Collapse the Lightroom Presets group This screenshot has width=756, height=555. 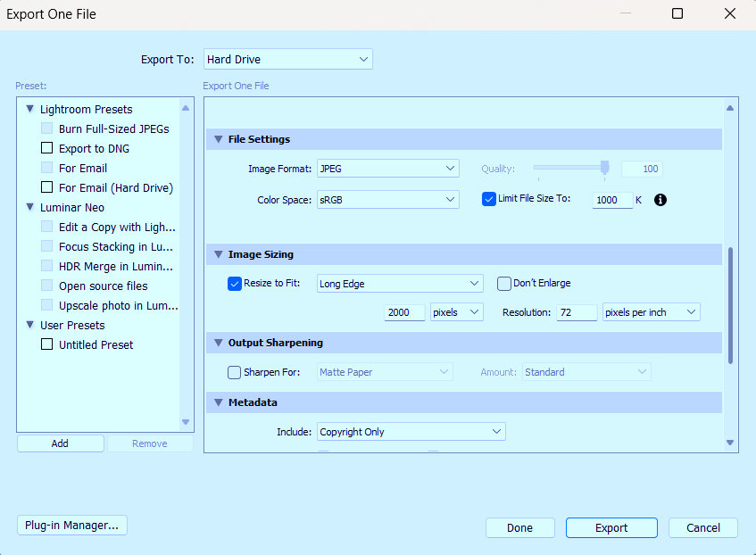click(x=29, y=109)
